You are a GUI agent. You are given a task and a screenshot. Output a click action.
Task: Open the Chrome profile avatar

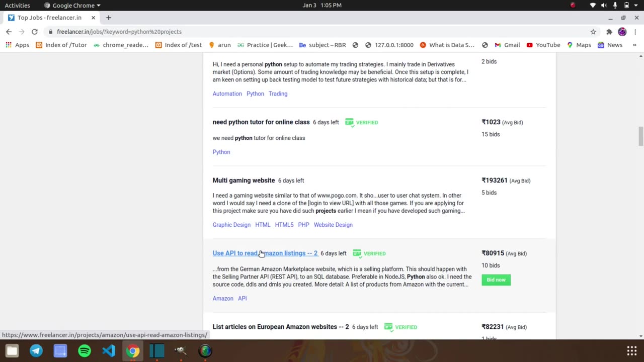click(622, 32)
